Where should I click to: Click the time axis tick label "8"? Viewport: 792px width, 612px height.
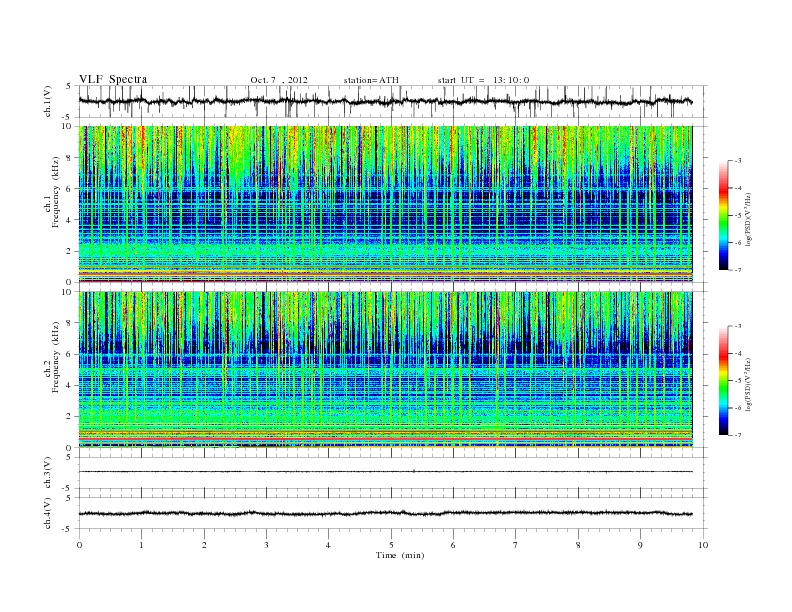coord(578,545)
